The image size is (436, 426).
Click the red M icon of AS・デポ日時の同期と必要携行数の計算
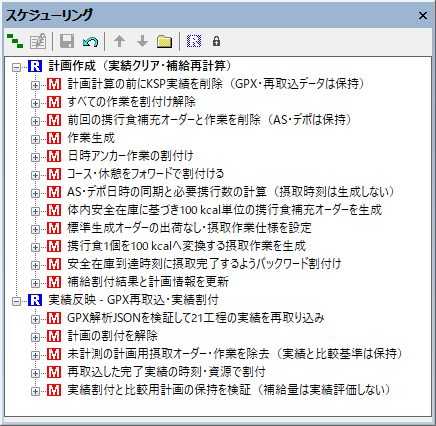tap(54, 192)
